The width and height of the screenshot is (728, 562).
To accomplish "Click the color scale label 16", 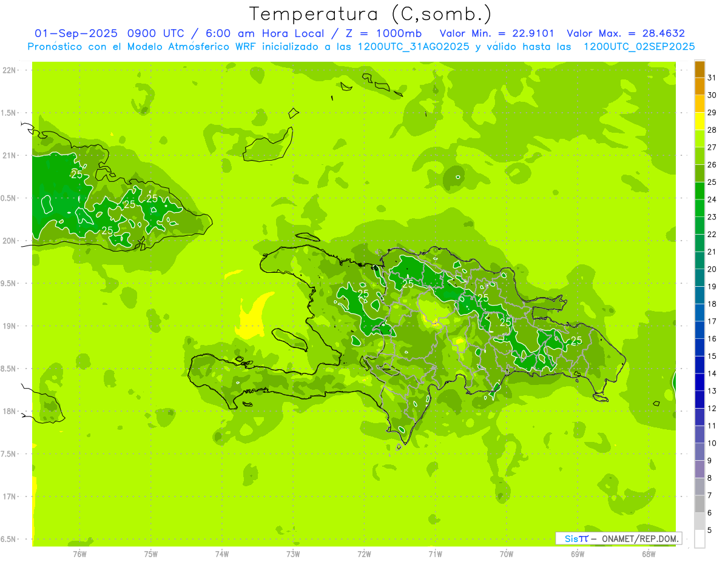I will [712, 339].
